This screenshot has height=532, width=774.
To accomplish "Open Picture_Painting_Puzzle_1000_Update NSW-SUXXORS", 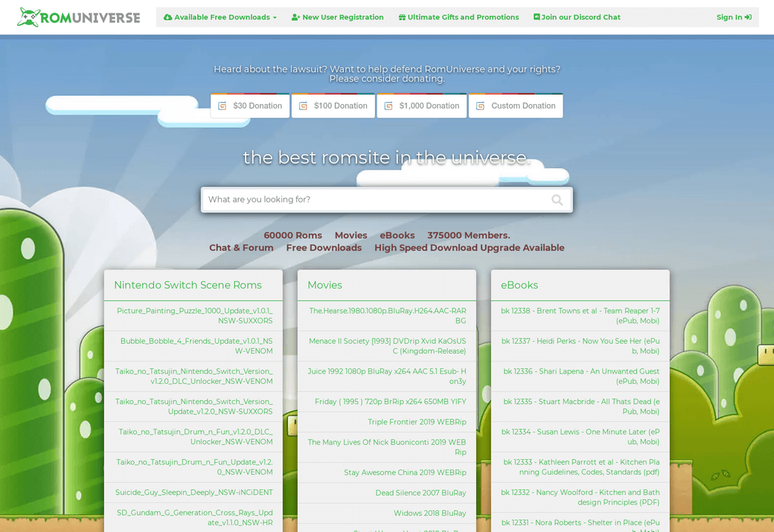I will coord(193,315).
